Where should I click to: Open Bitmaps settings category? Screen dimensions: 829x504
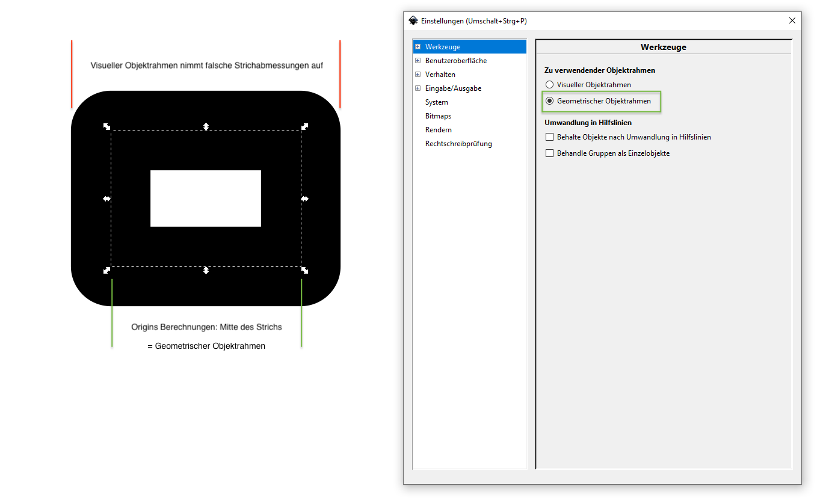click(x=438, y=116)
